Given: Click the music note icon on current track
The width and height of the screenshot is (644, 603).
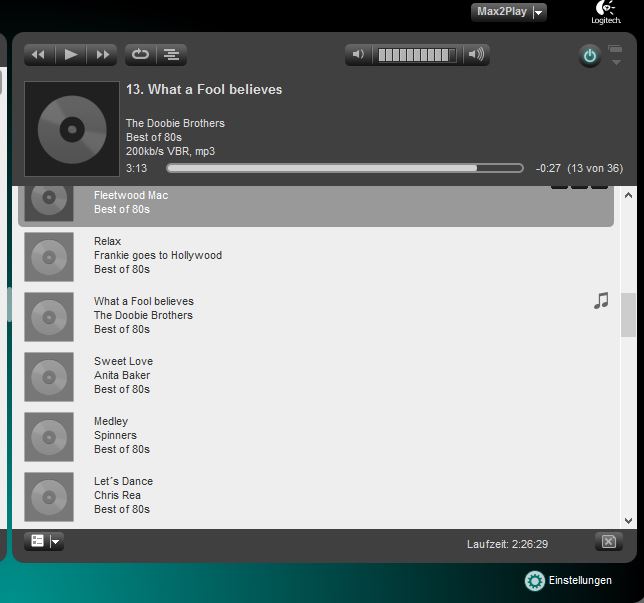Looking at the screenshot, I should tap(601, 301).
